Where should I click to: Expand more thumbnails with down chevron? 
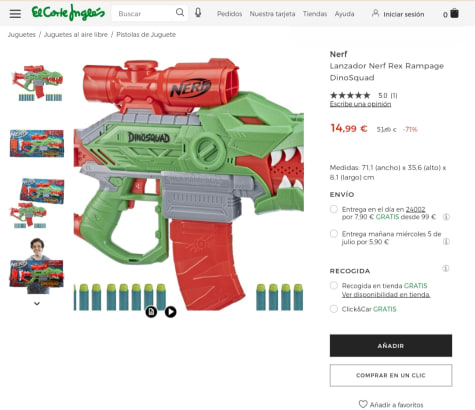tap(37, 304)
